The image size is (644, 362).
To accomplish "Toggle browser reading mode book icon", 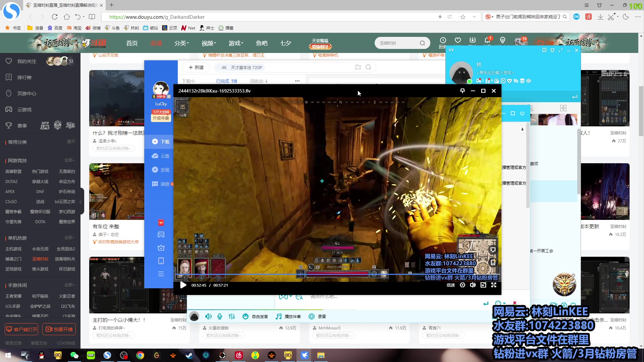I will point(92,17).
